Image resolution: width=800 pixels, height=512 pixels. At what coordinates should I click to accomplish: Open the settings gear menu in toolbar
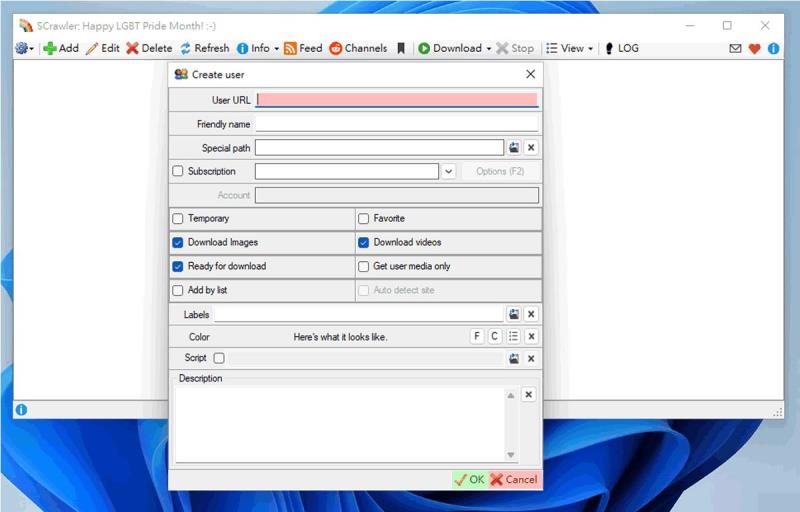(x=24, y=48)
